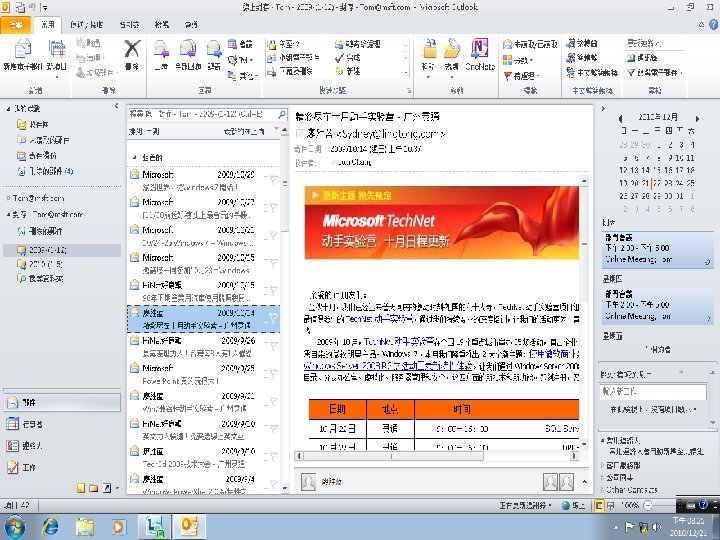
Task: Open Mail view in the navigation pane
Action: pos(62,402)
